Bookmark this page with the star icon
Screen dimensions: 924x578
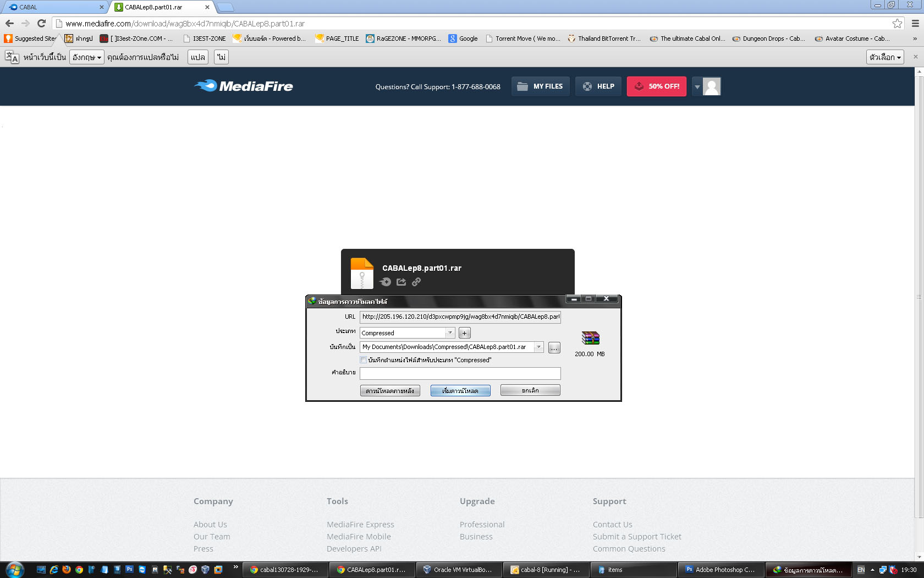(897, 23)
